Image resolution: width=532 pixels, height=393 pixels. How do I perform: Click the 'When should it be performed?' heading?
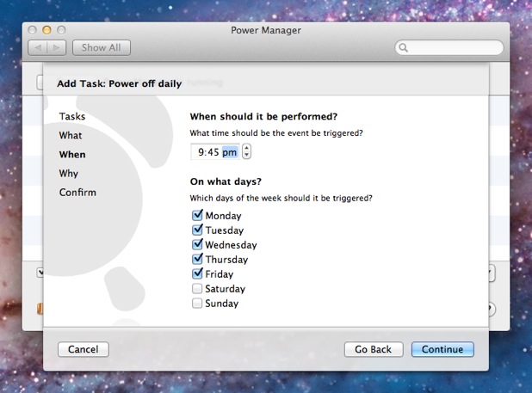pos(263,117)
